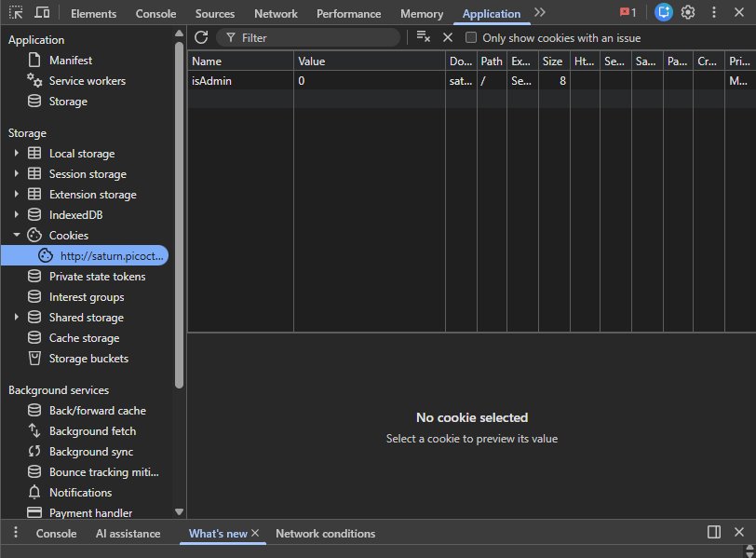
Task: Expand the Local storage tree arrow
Action: tap(17, 153)
